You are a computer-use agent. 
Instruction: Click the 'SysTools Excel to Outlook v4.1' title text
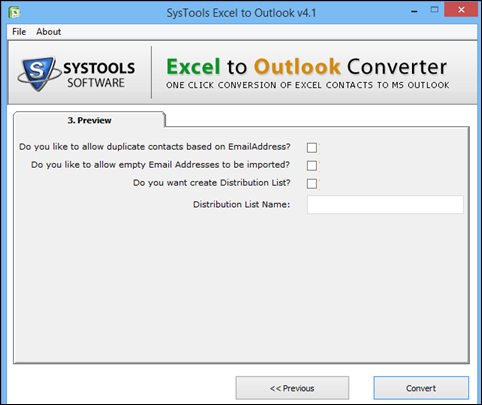(241, 13)
